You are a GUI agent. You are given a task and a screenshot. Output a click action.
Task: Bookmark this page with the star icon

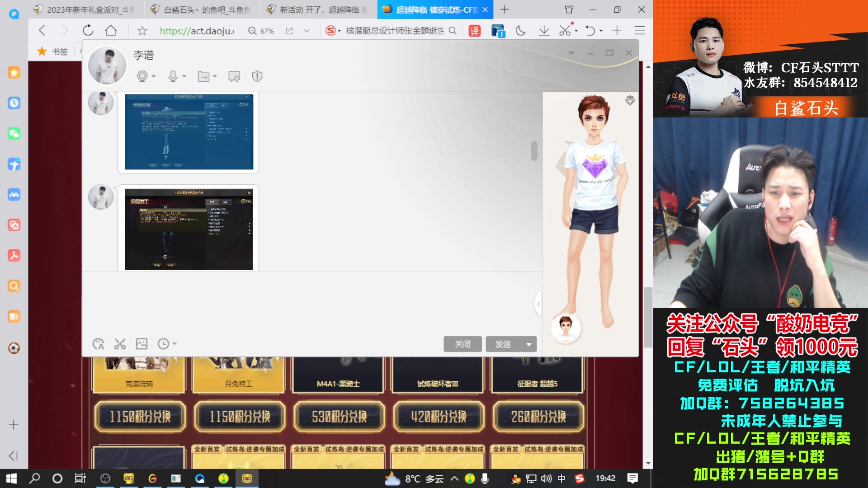142,31
